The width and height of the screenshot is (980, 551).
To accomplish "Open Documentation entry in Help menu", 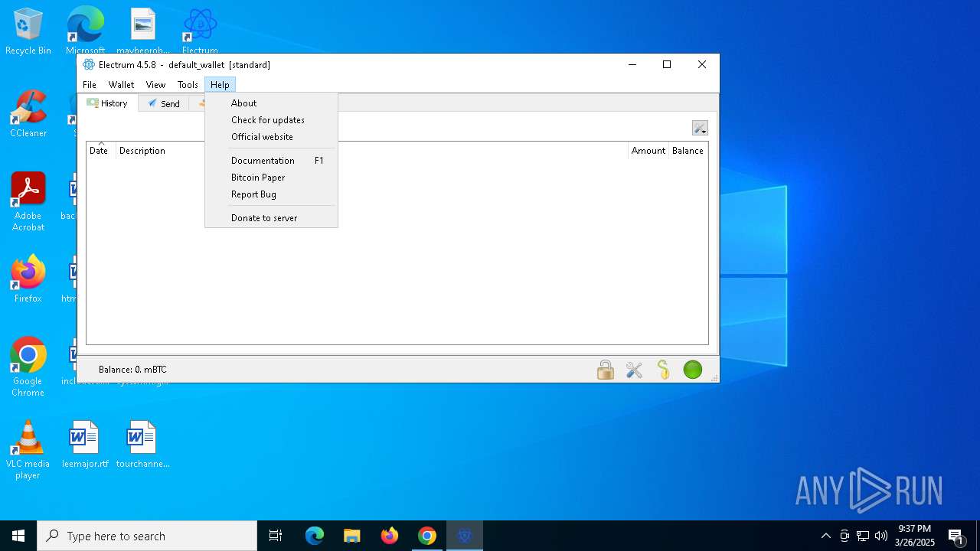I will [x=271, y=161].
